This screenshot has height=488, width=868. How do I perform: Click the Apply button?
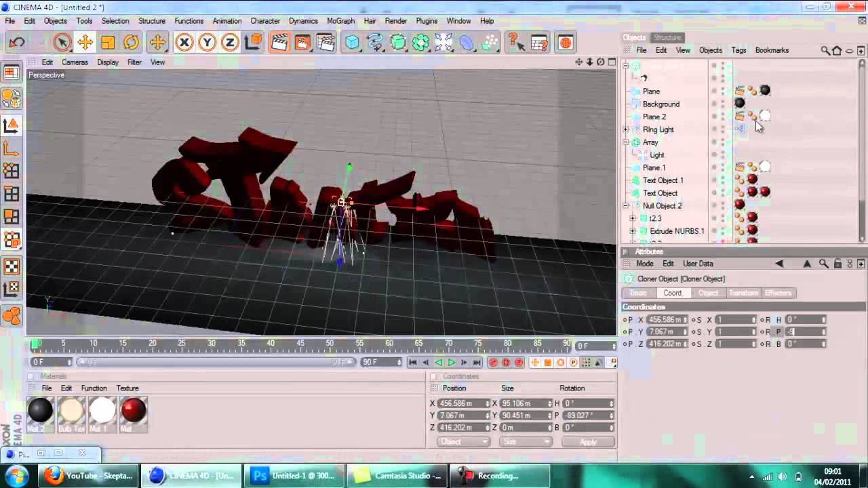tap(588, 442)
